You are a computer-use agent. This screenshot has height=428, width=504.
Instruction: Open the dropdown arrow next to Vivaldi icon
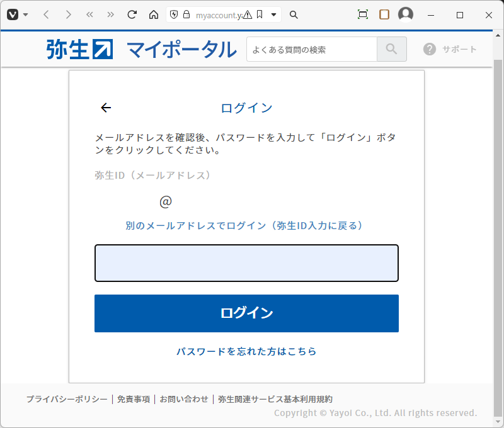coord(26,14)
